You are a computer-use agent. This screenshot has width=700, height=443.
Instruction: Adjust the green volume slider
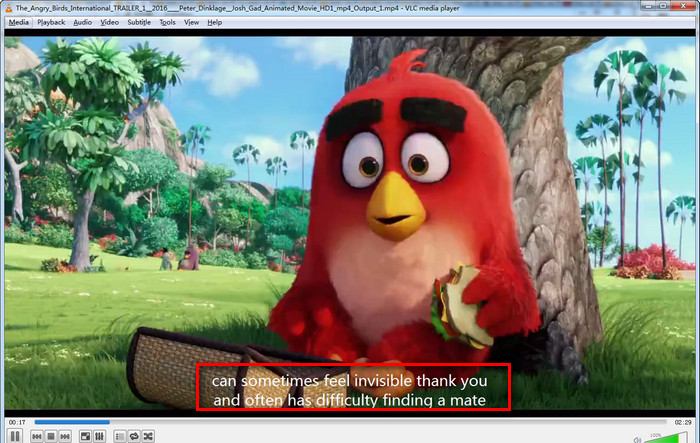(x=667, y=438)
